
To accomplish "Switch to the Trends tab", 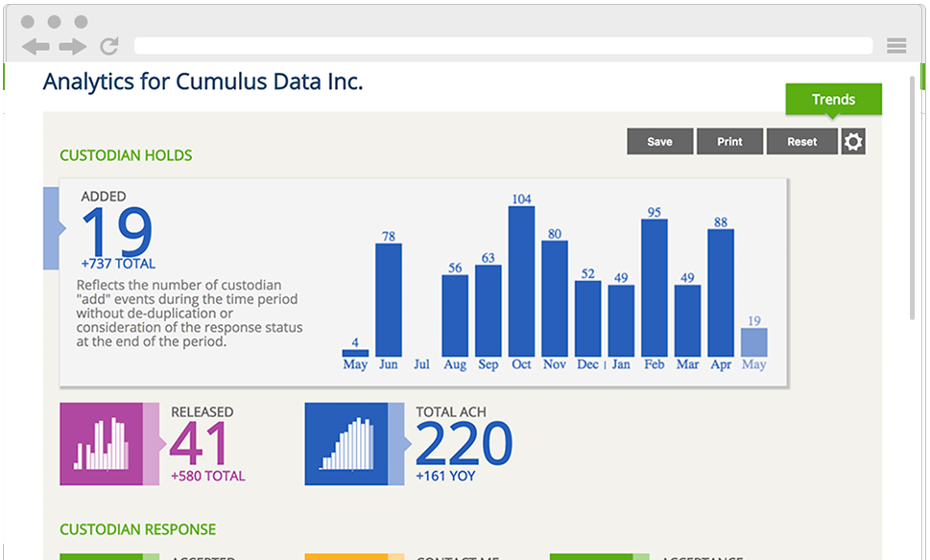I will 833,100.
